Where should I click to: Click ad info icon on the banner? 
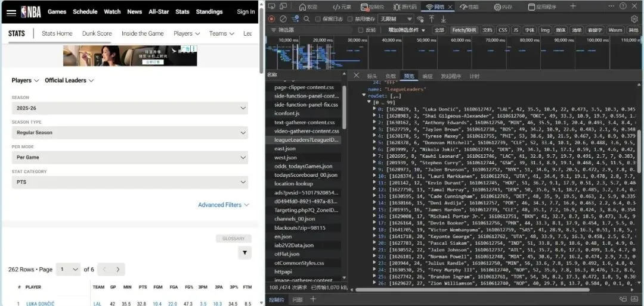[x=194, y=49]
